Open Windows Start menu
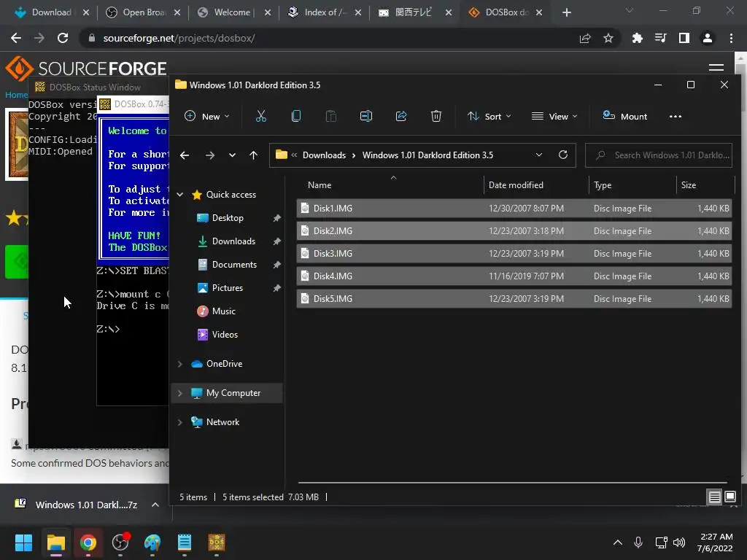This screenshot has width=747, height=560. point(23,542)
